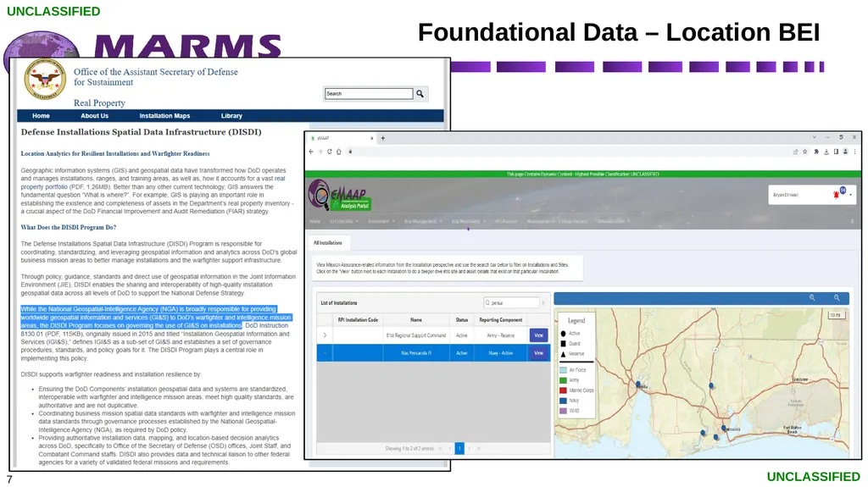Open the About Us menu
Image resolution: width=868 pixels, height=487 pixels.
point(95,116)
